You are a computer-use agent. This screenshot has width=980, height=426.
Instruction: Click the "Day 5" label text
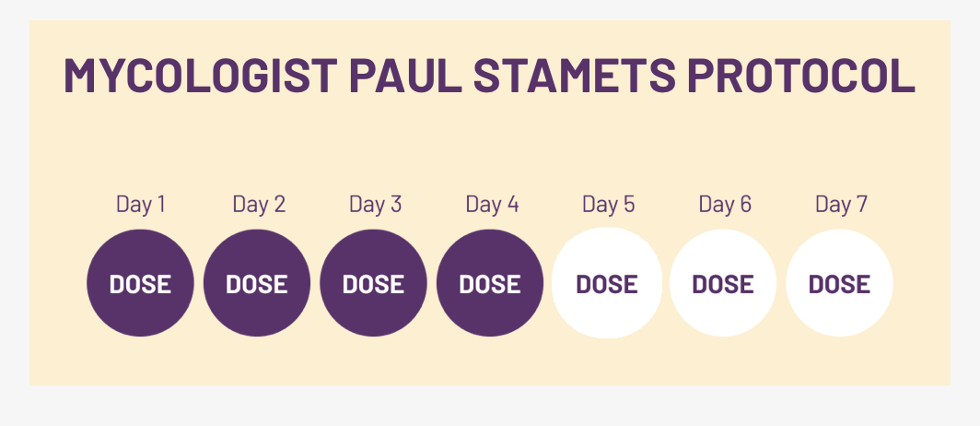coord(608,204)
